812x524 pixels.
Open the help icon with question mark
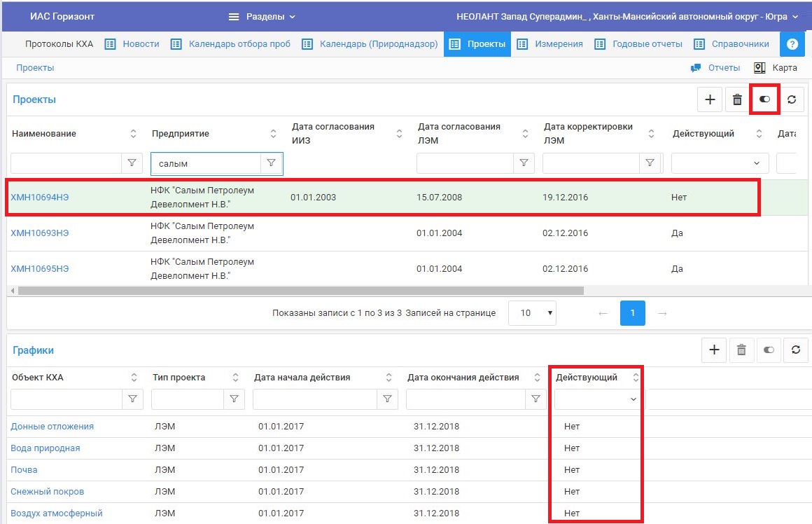[792, 43]
